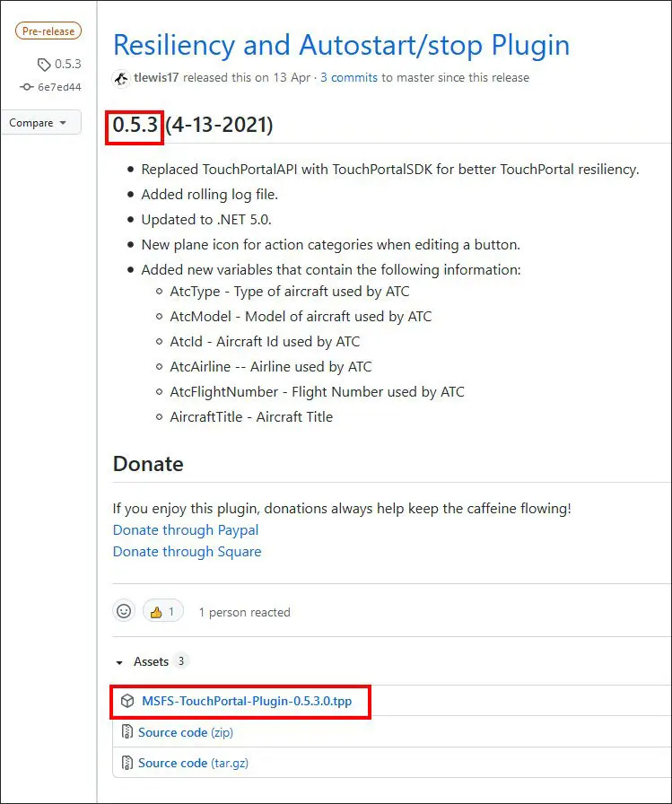Click the Donate through Square link
The height and width of the screenshot is (804, 672).
pyautogui.click(x=188, y=551)
